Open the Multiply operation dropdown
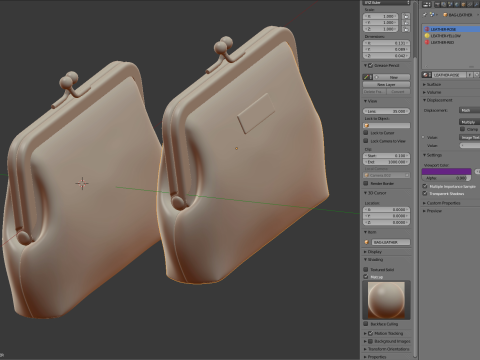The width and height of the screenshot is (480, 360). point(470,122)
